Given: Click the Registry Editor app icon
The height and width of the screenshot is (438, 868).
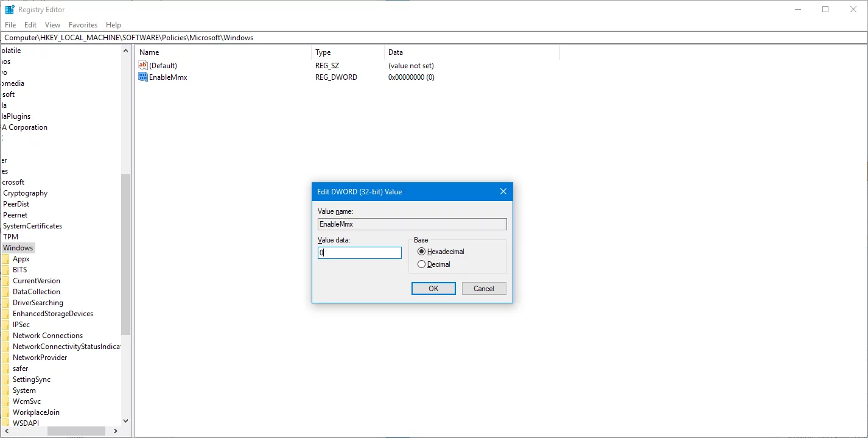Looking at the screenshot, I should click(10, 9).
